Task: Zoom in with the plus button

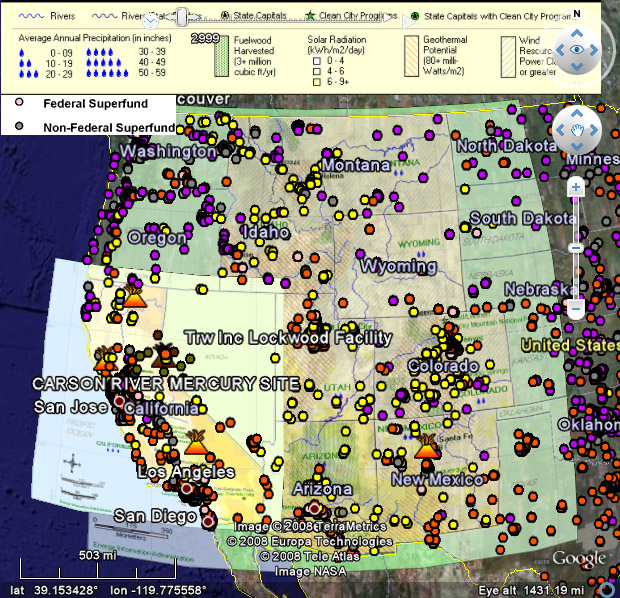Action: tap(575, 186)
